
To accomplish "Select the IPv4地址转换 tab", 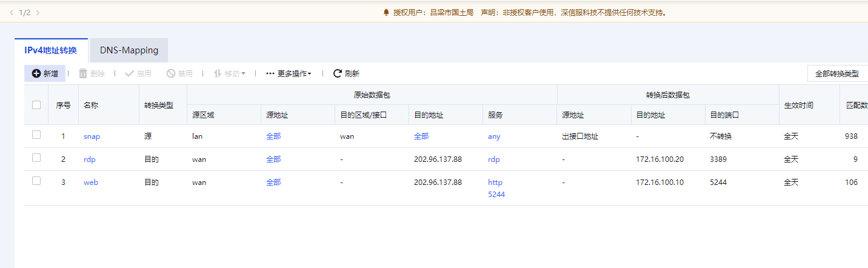I will click(x=51, y=50).
